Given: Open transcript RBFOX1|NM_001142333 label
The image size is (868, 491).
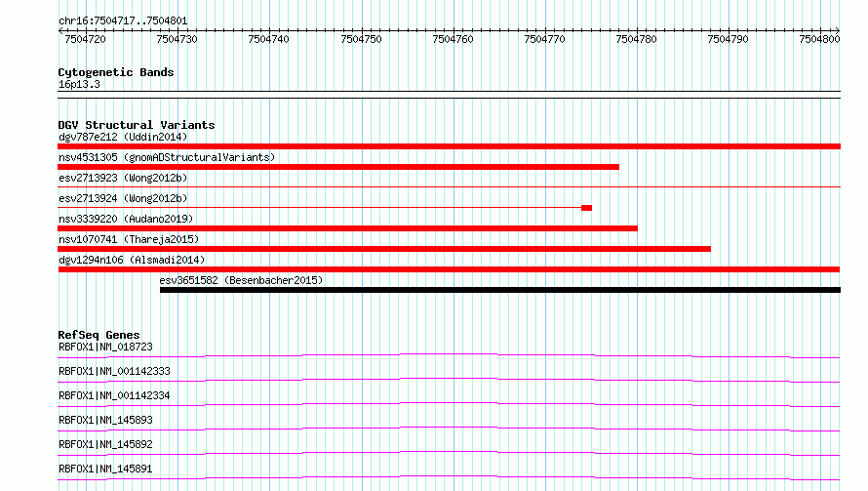Looking at the screenshot, I should tap(114, 371).
